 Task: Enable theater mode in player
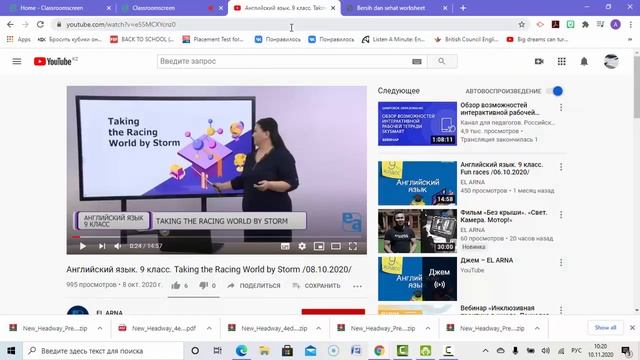coord(336,246)
